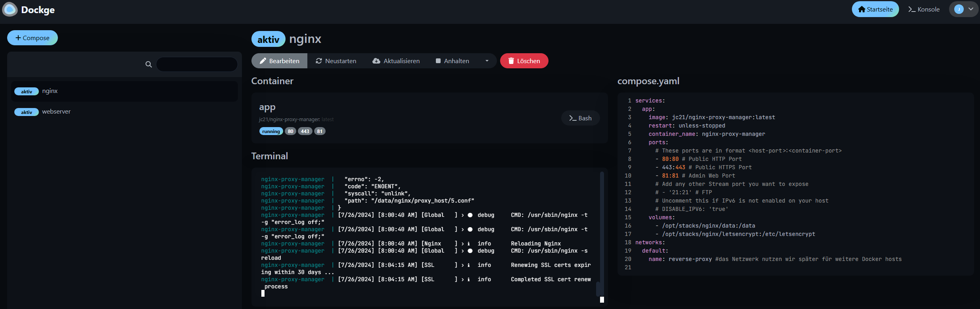
Task: Click 'Completed SSL cert renew' log line
Action: tap(551, 279)
